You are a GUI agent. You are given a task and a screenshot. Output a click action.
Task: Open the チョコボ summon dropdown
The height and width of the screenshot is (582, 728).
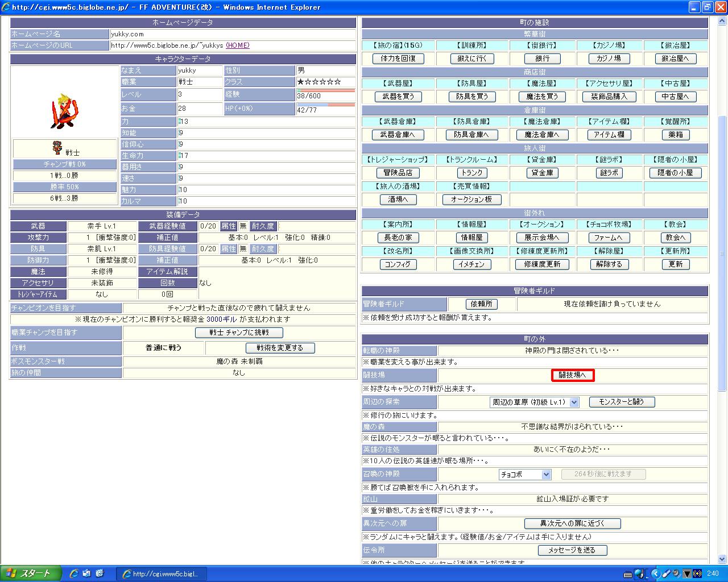(x=526, y=474)
